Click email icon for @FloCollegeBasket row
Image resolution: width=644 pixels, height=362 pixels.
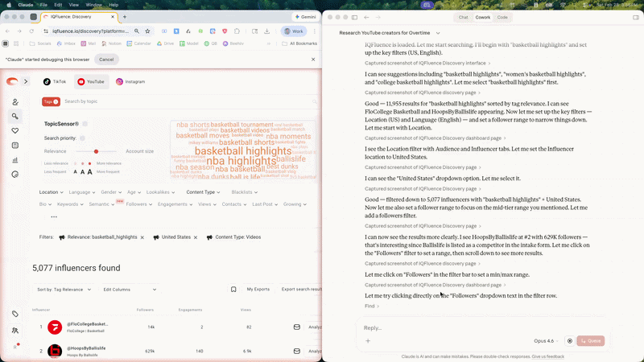tap(296, 327)
